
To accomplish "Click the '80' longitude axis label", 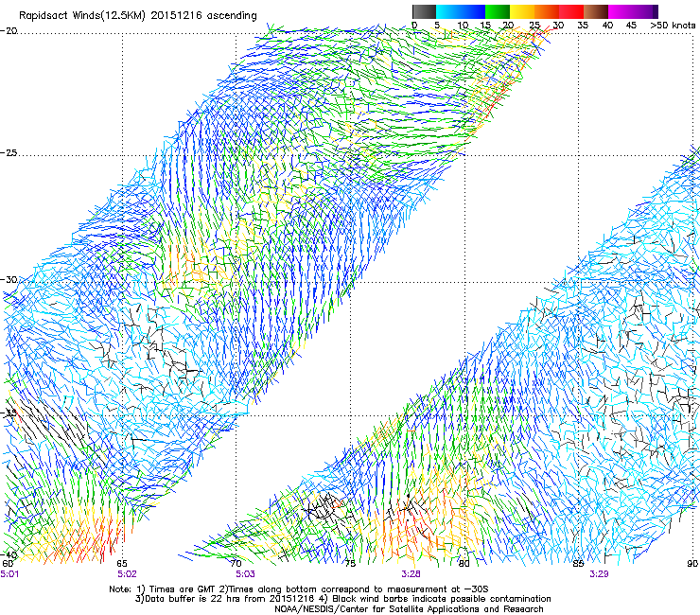I will coord(464,564).
